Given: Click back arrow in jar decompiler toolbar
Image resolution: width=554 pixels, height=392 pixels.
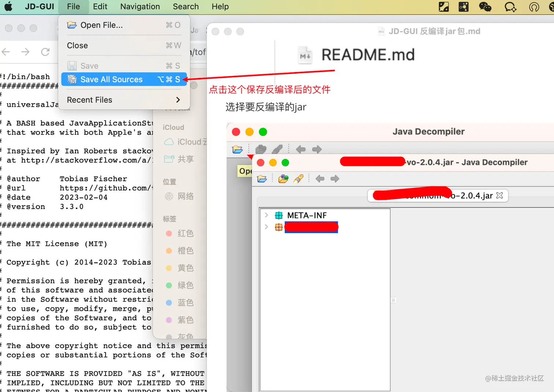Looking at the screenshot, I should [320, 179].
